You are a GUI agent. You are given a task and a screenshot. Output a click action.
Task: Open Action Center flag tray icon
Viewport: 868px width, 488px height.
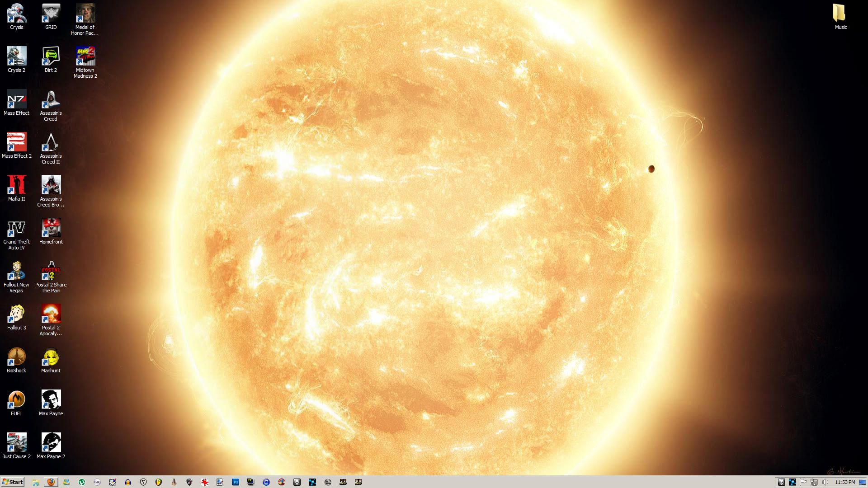(803, 482)
